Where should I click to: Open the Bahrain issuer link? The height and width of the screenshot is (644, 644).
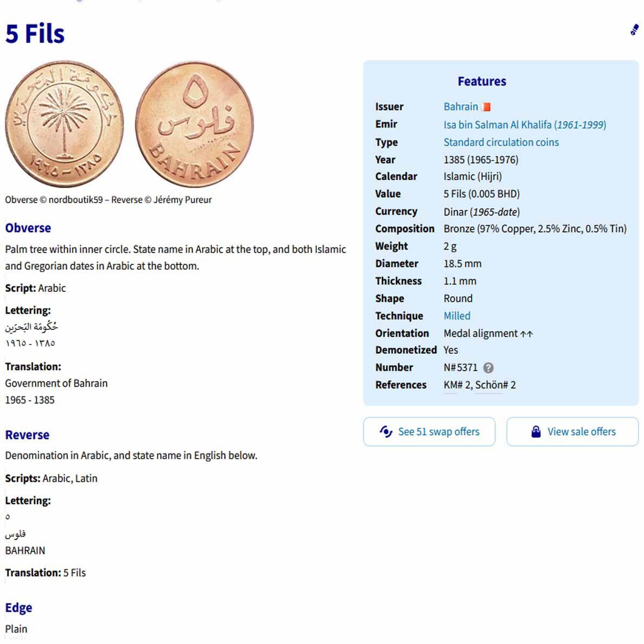coord(461,107)
